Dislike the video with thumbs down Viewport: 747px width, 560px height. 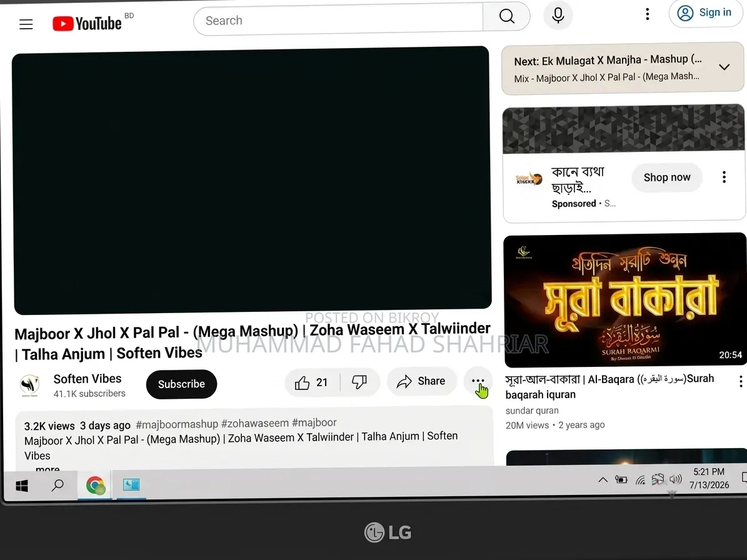(359, 381)
